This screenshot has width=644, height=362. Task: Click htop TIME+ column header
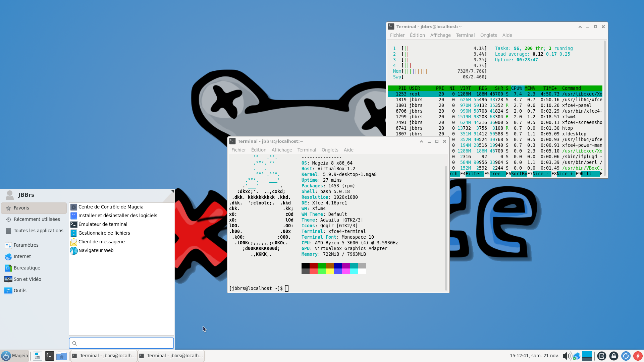coord(550,88)
